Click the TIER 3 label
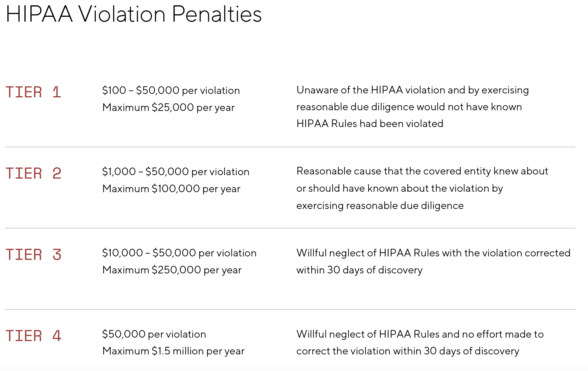588x371 pixels. pyautogui.click(x=33, y=254)
